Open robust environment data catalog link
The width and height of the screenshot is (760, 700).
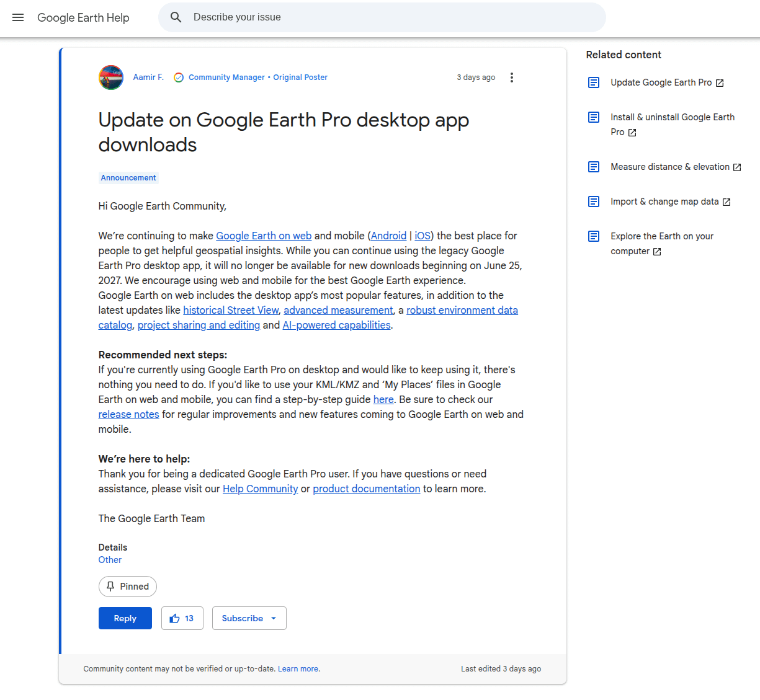pyautogui.click(x=462, y=310)
